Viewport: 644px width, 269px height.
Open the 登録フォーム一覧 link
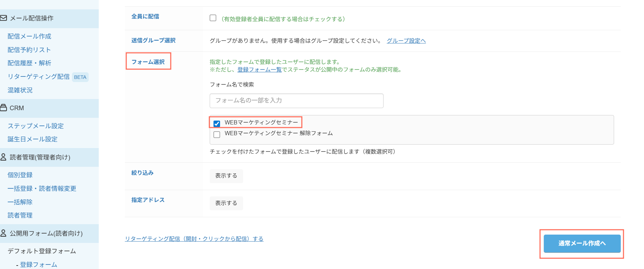[x=259, y=70]
